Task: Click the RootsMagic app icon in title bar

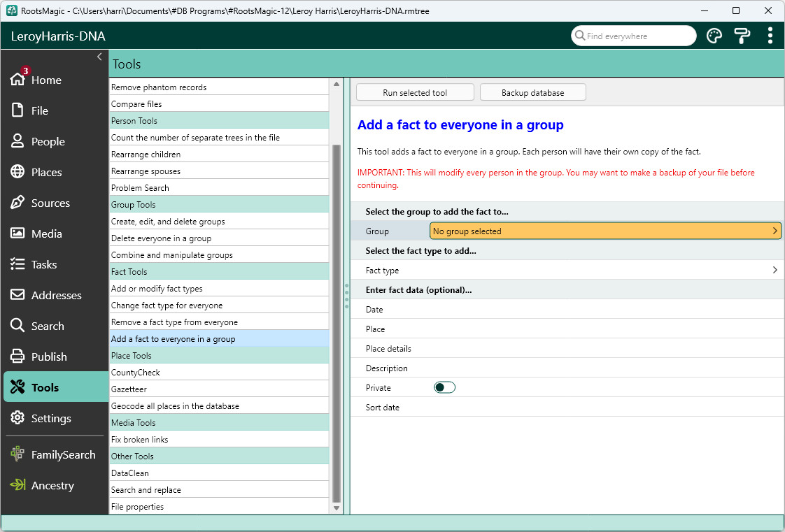Action: click(x=11, y=10)
